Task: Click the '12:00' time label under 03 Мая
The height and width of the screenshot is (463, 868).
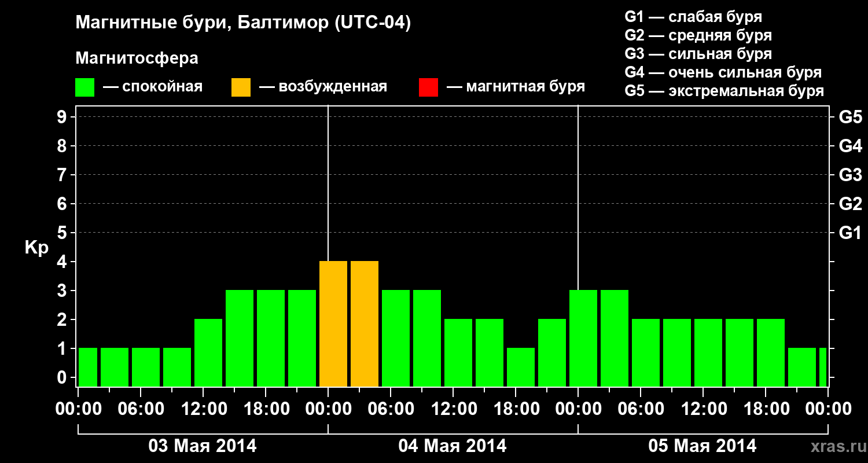Action: tap(203, 409)
